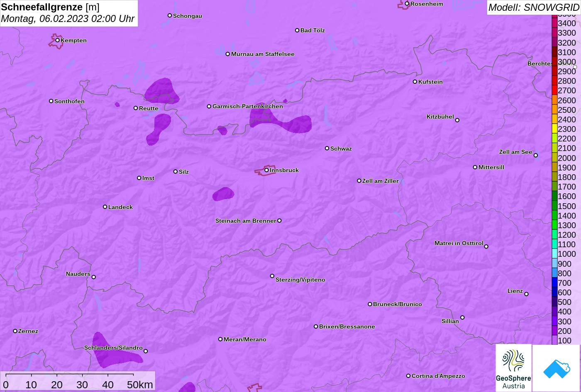Select the Nauders location dot
This screenshot has height=392, width=581.
click(x=94, y=277)
